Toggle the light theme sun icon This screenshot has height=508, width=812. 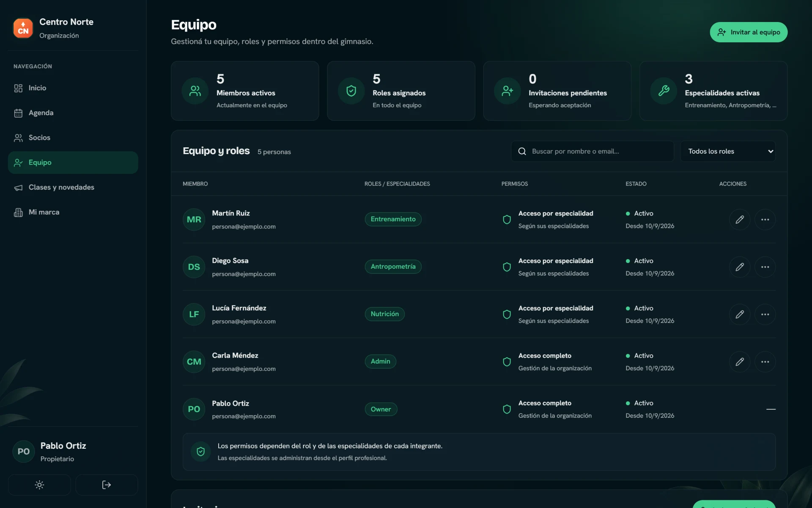tap(39, 485)
